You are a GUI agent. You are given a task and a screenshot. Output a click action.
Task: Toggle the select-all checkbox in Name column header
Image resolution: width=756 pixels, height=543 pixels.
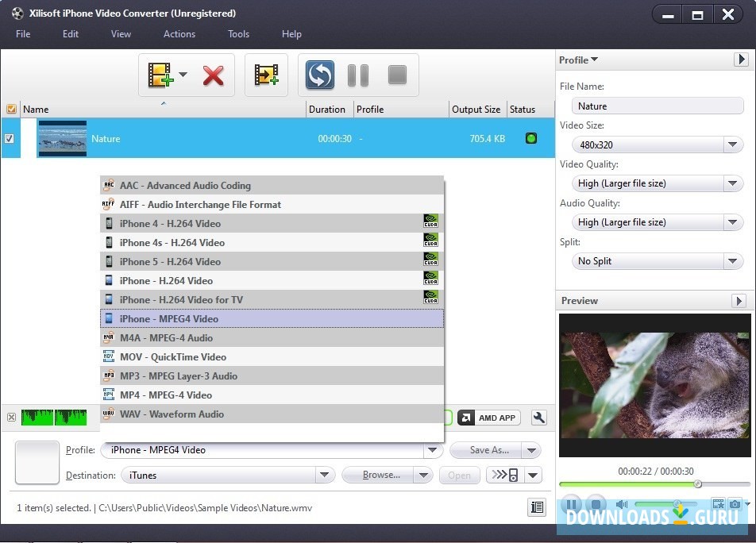(x=11, y=109)
